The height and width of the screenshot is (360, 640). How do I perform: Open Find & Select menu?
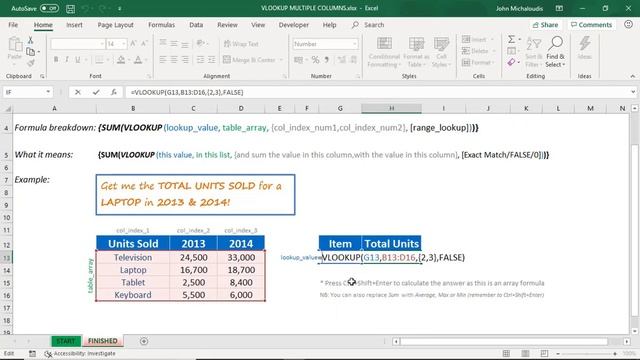556,52
